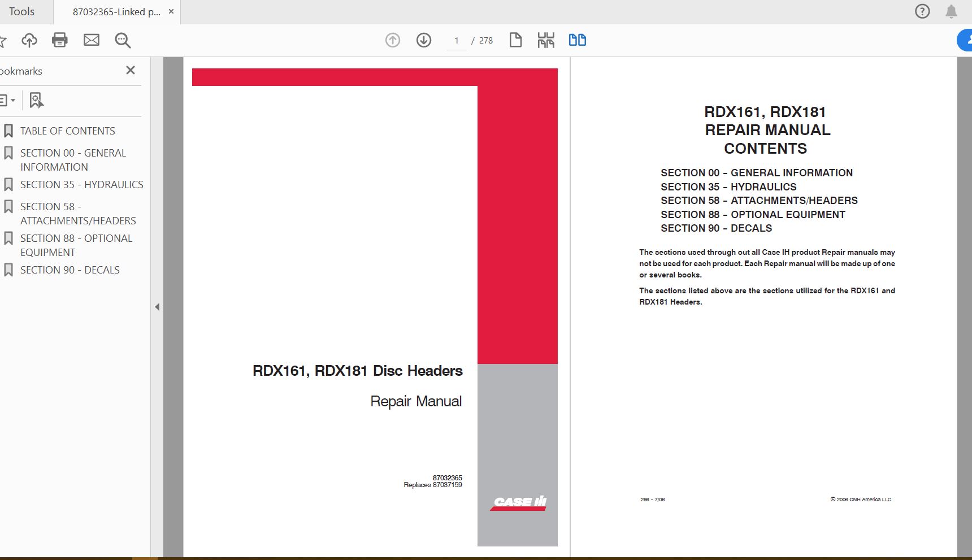The height and width of the screenshot is (560, 972).
Task: Switch to the 87032365-Linked document tab
Action: [x=116, y=12]
